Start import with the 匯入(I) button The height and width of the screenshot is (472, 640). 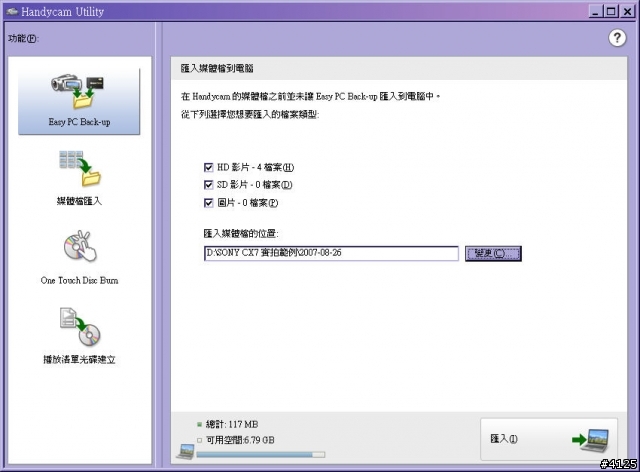click(549, 439)
